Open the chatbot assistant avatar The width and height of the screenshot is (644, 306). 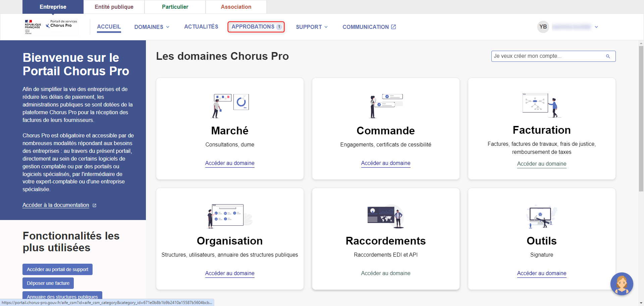point(622,284)
